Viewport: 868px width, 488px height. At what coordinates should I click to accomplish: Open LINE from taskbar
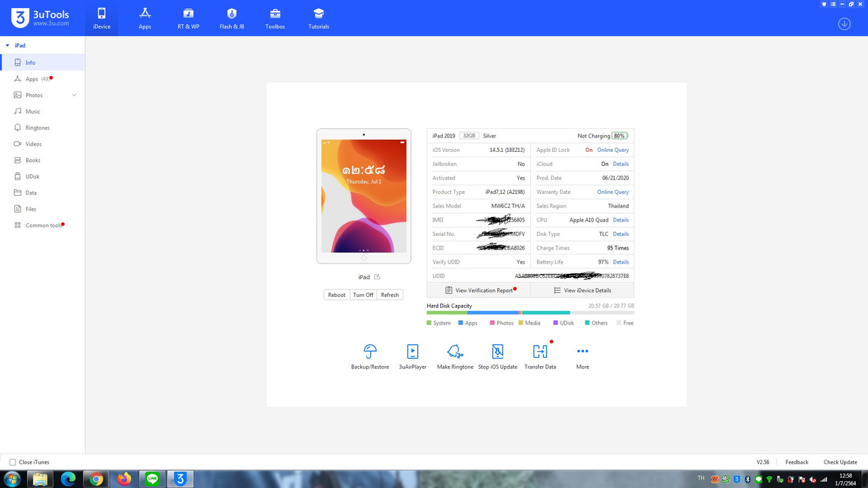[x=152, y=479]
